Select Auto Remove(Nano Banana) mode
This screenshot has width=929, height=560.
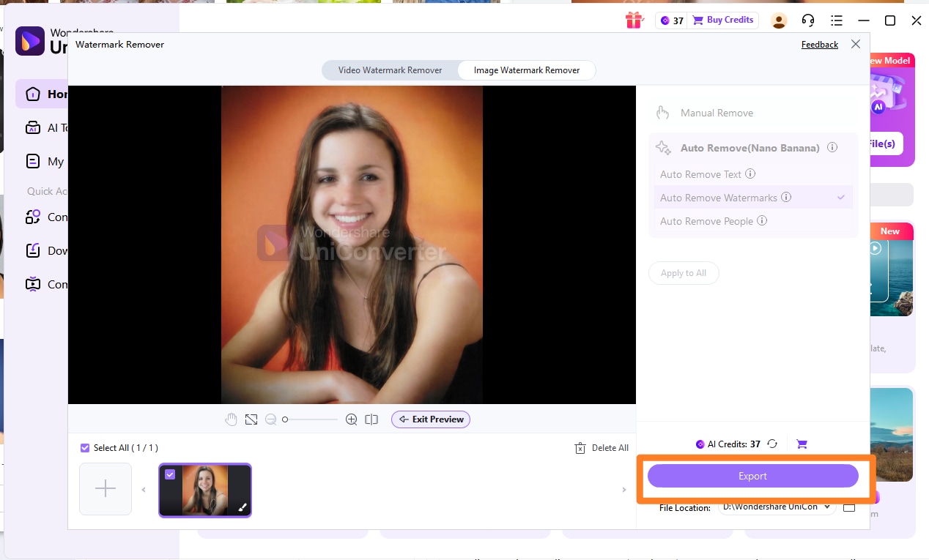pos(750,148)
